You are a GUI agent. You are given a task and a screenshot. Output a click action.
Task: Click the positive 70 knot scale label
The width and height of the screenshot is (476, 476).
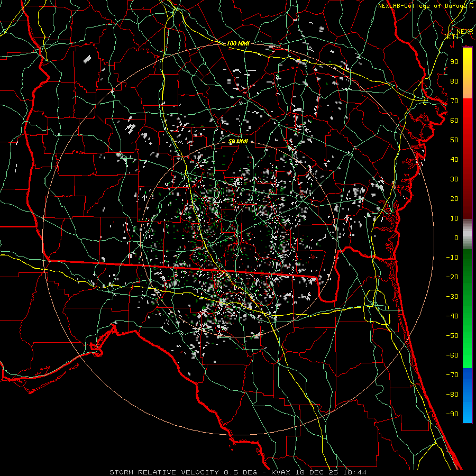(454, 101)
